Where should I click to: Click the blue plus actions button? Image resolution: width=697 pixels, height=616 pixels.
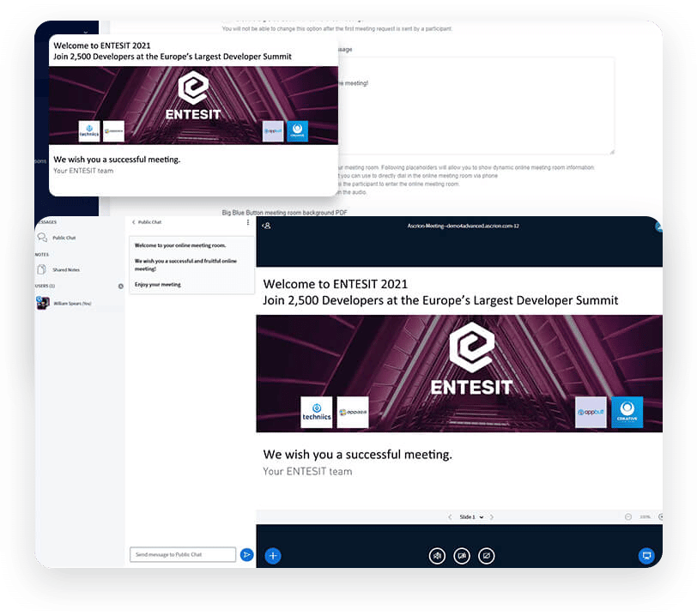point(273,555)
